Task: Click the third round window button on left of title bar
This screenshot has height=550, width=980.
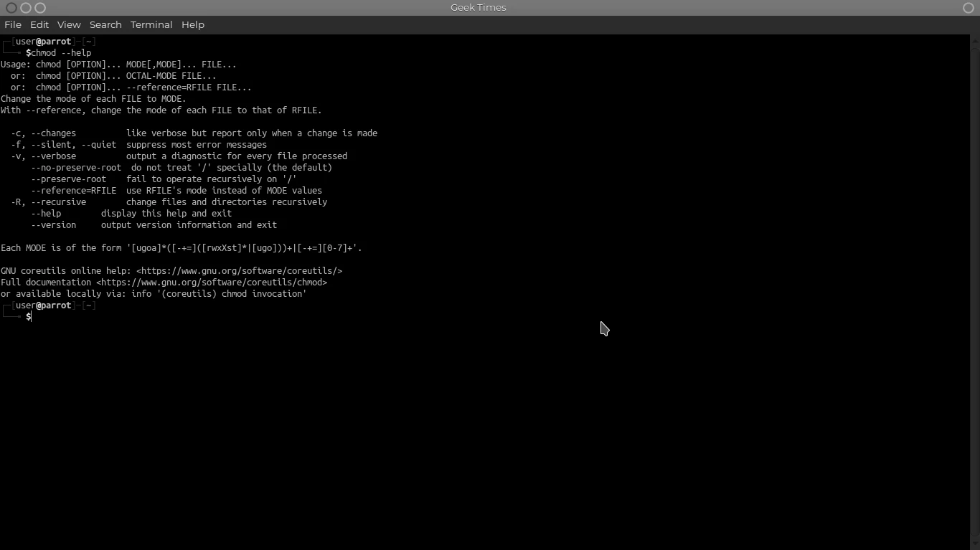Action: point(40,8)
